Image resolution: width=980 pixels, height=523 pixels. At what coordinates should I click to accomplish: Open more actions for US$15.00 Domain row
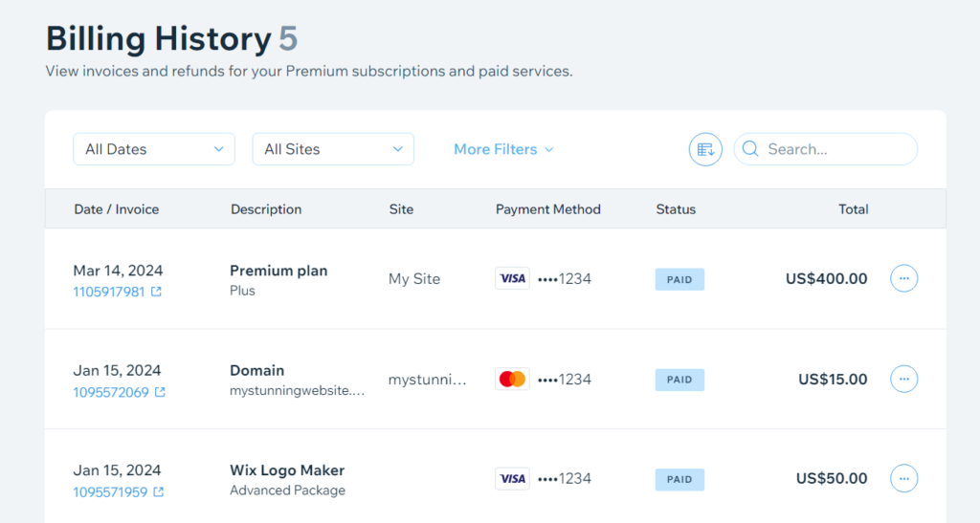point(903,379)
